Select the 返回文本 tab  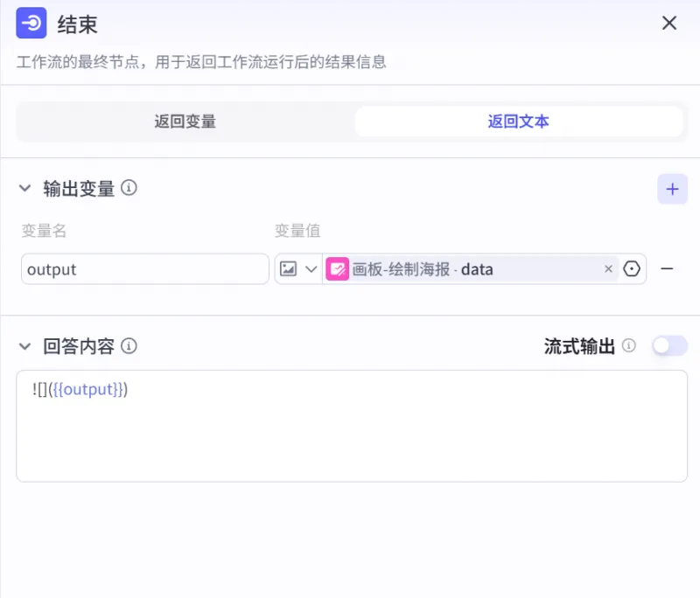[x=518, y=122]
